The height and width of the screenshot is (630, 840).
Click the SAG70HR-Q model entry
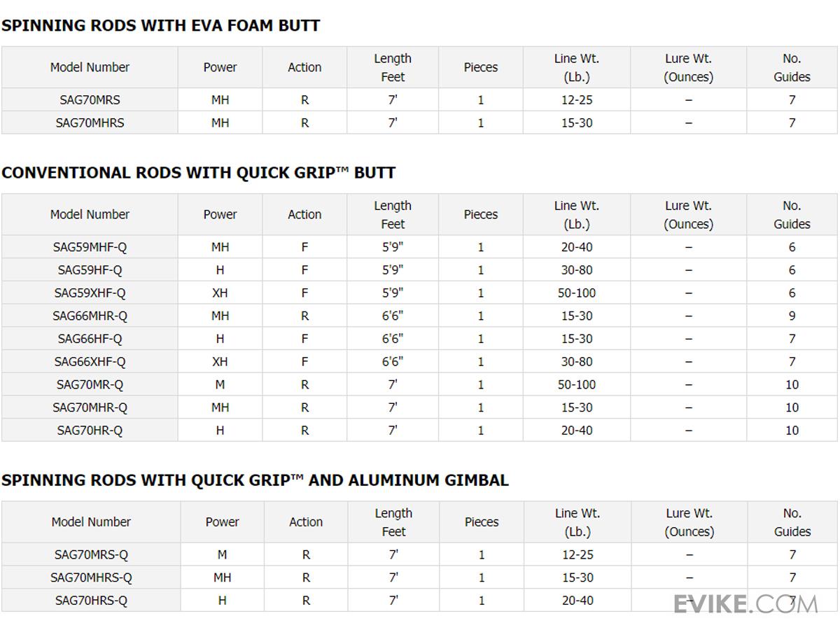90,430
